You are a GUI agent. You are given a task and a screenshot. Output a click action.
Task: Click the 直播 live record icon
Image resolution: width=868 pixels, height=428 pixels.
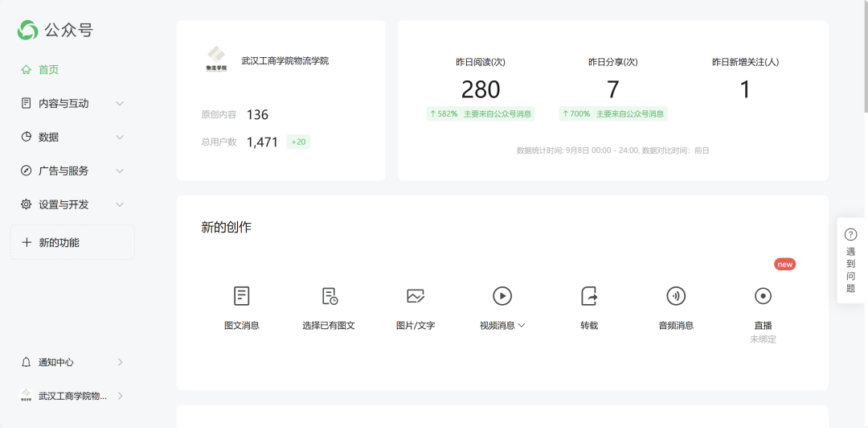(x=763, y=296)
